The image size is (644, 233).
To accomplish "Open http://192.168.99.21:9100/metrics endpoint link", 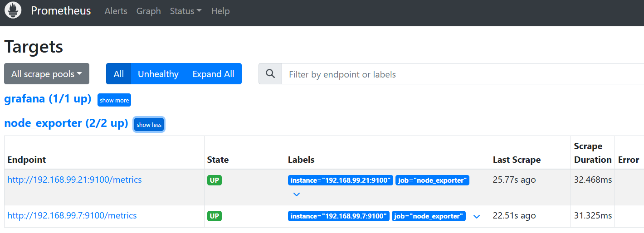I will [x=75, y=180].
